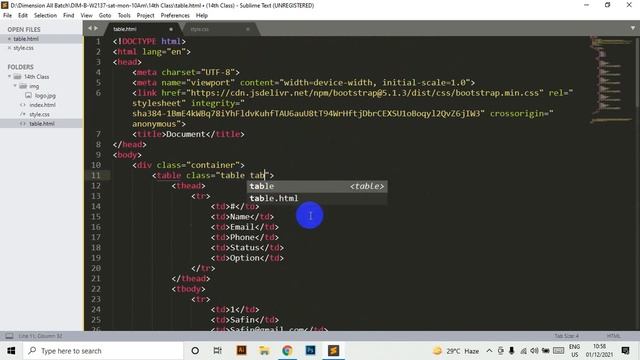Open the Edit menu
Image resolution: width=640 pixels, height=360 pixels.
[x=23, y=16]
